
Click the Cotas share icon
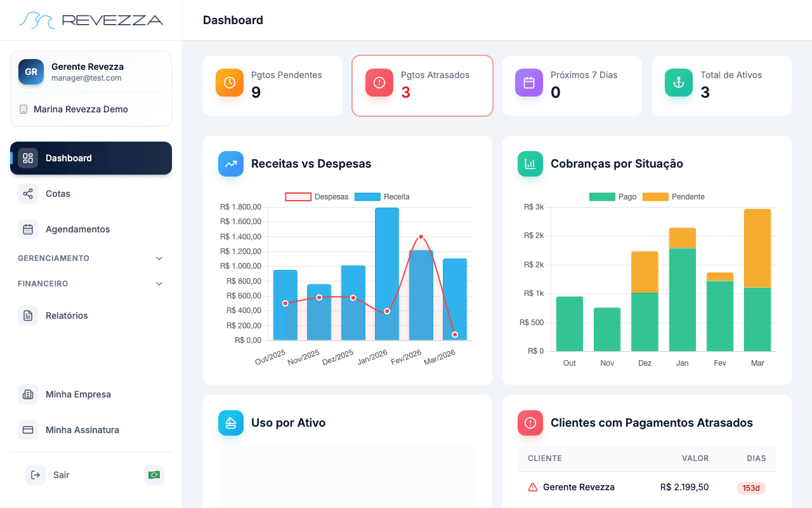point(28,194)
